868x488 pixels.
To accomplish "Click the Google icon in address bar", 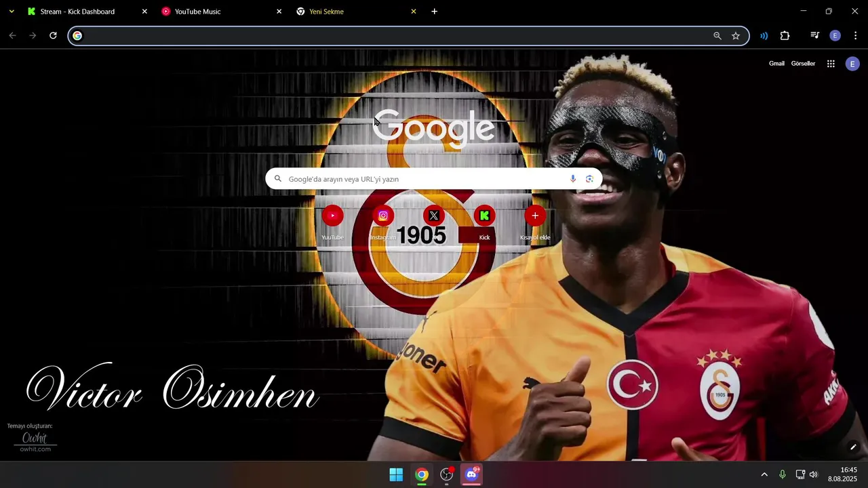I will pos(77,36).
